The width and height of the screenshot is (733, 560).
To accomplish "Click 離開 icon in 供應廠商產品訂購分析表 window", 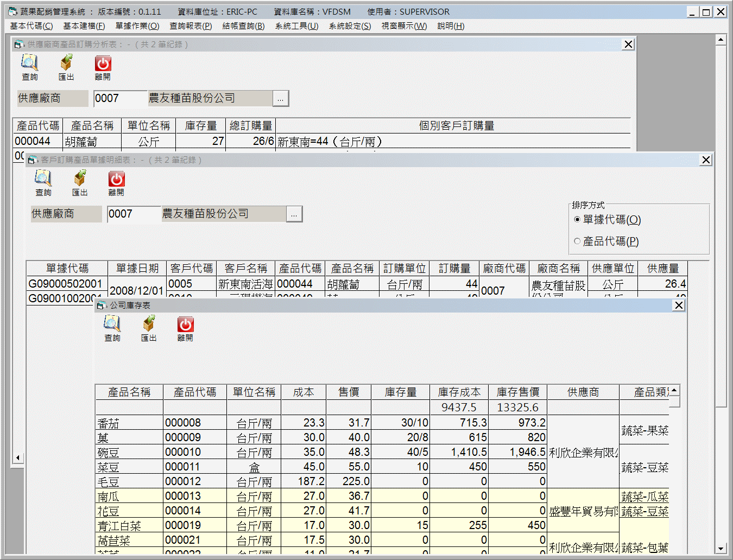I will pyautogui.click(x=103, y=67).
